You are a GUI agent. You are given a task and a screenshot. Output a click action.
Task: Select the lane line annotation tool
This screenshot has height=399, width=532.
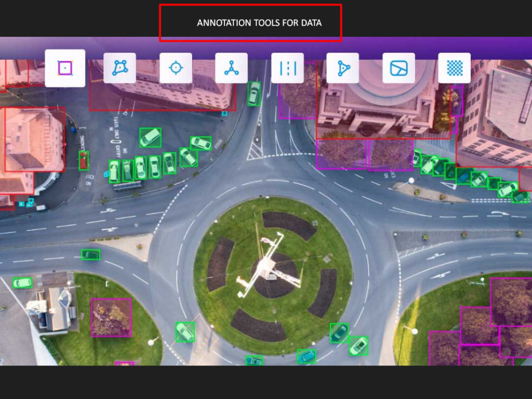point(287,68)
